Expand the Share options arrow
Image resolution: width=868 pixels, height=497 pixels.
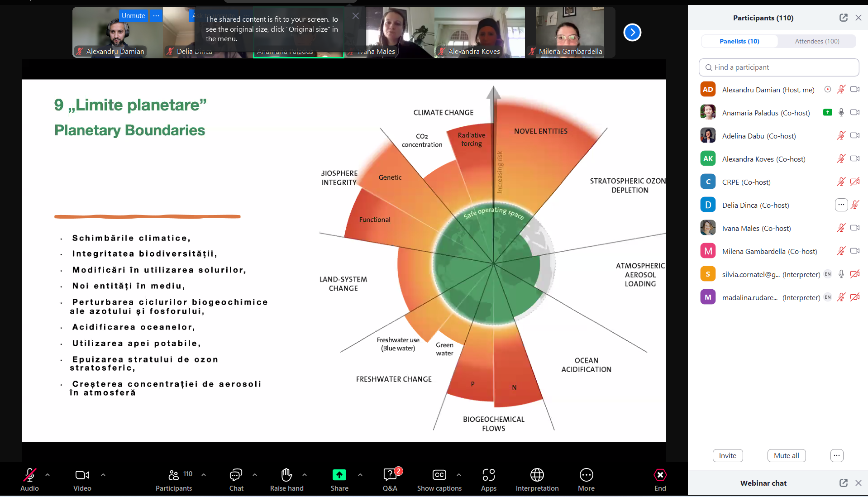point(360,475)
